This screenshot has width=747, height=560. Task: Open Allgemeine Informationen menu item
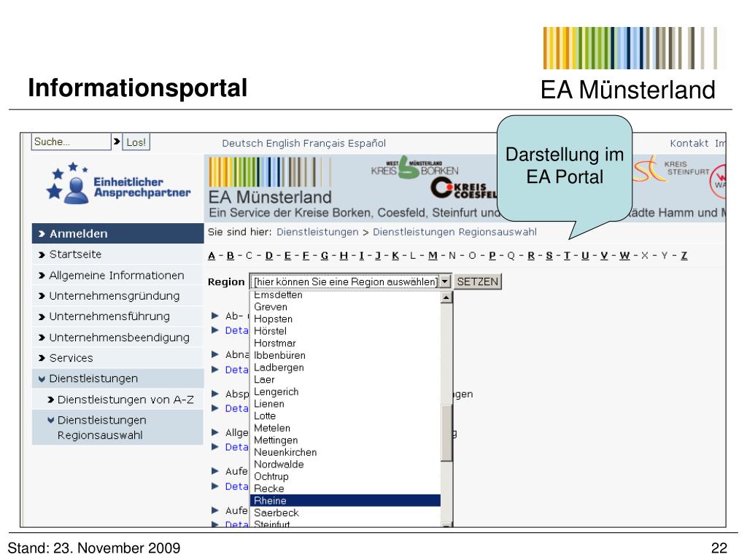coord(117,275)
